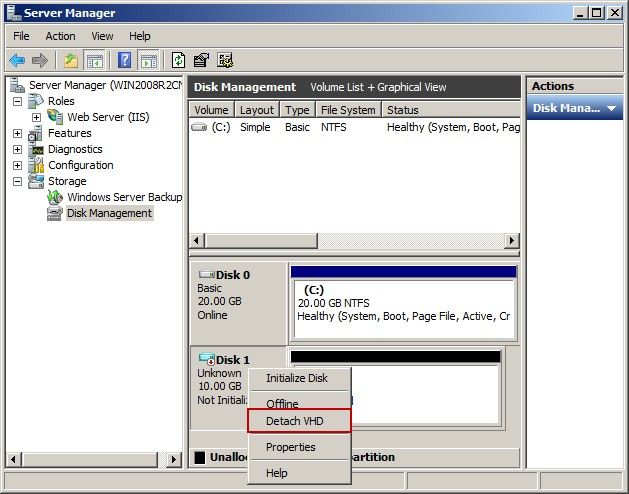Sort by the Layout column header
The image size is (629, 494).
tap(257, 110)
